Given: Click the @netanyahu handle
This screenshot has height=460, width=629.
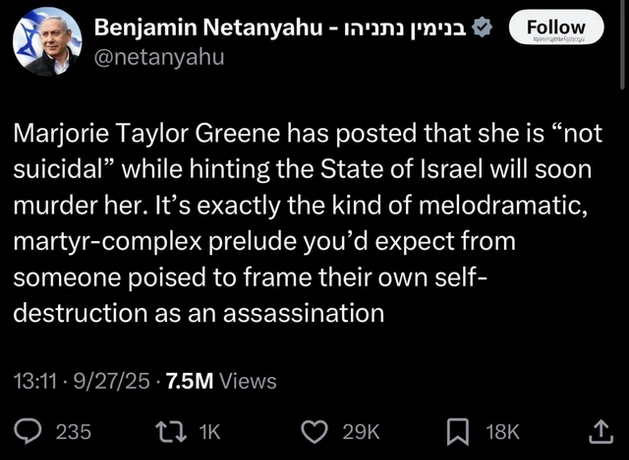Looking at the screenshot, I should [x=159, y=57].
